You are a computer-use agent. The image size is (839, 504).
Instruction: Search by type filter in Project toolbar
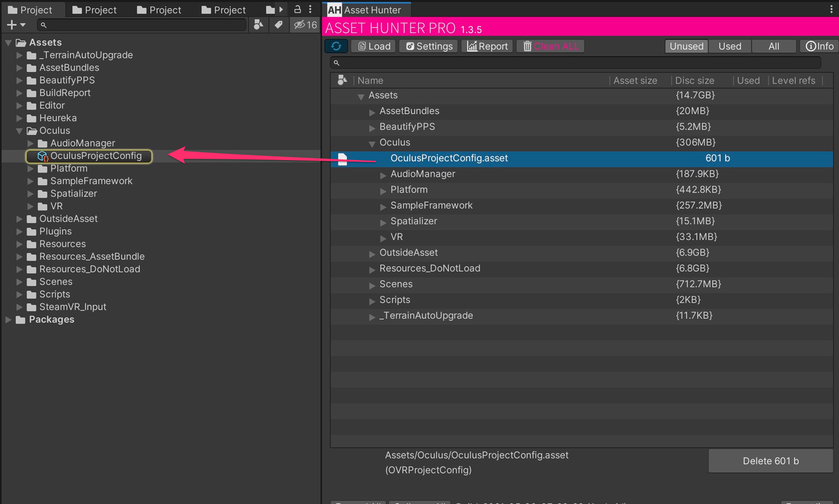click(x=259, y=24)
